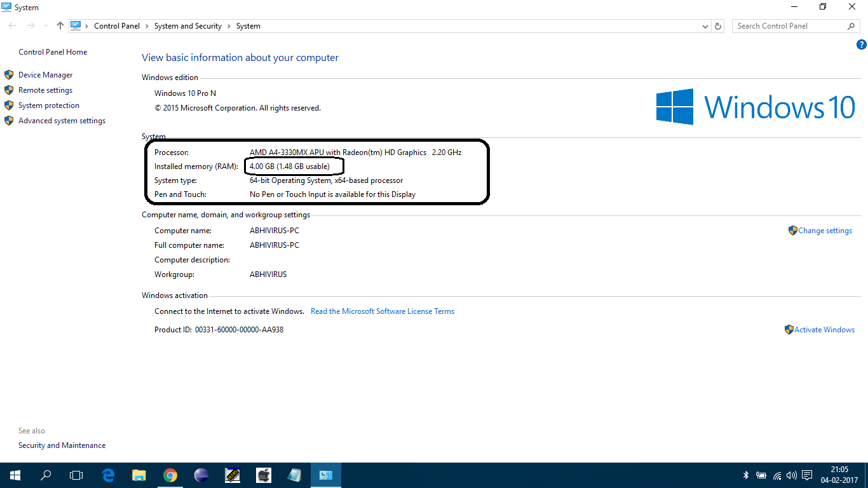Open File Explorer from the taskbar
The height and width of the screenshot is (488, 868).
click(x=139, y=475)
